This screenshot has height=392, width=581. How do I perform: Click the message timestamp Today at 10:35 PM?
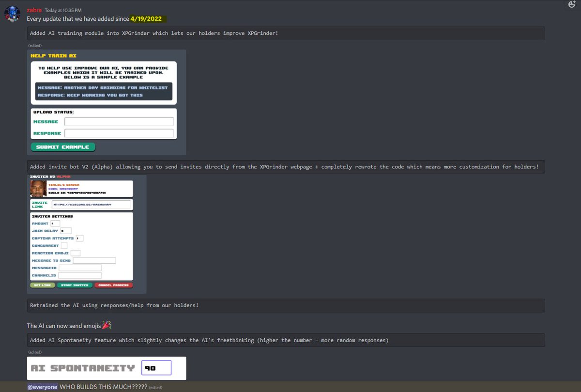(63, 10)
